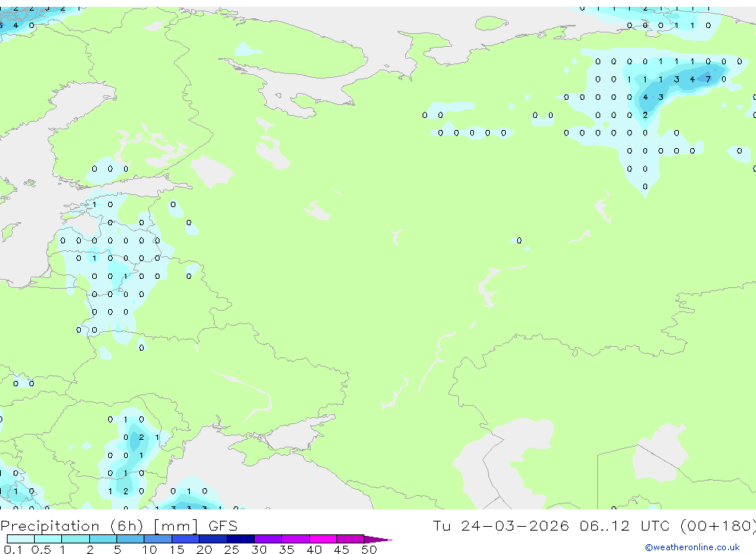Click the legend label '45'
The height and width of the screenshot is (554, 756).
click(342, 549)
